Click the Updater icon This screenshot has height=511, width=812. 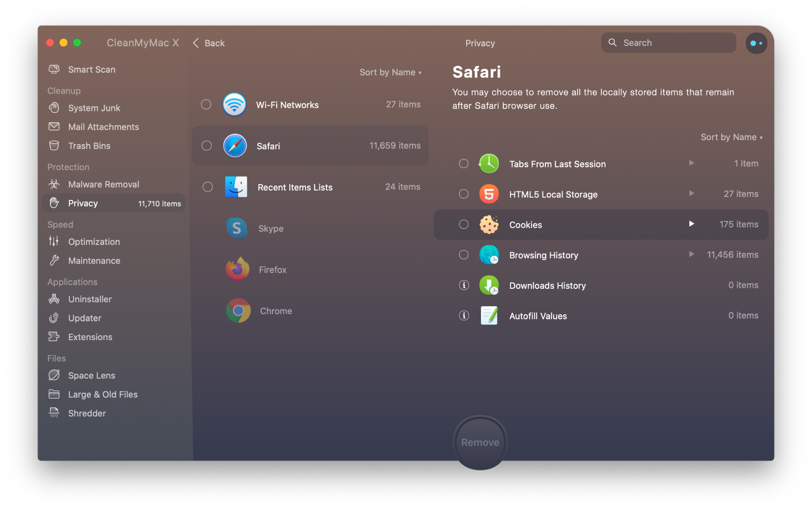[x=54, y=318]
